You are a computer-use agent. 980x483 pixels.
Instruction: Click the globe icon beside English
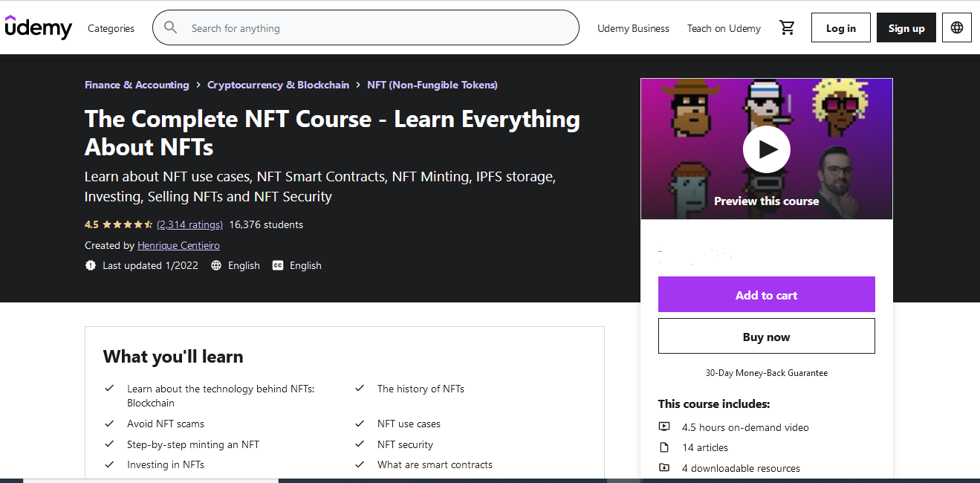tap(216, 265)
